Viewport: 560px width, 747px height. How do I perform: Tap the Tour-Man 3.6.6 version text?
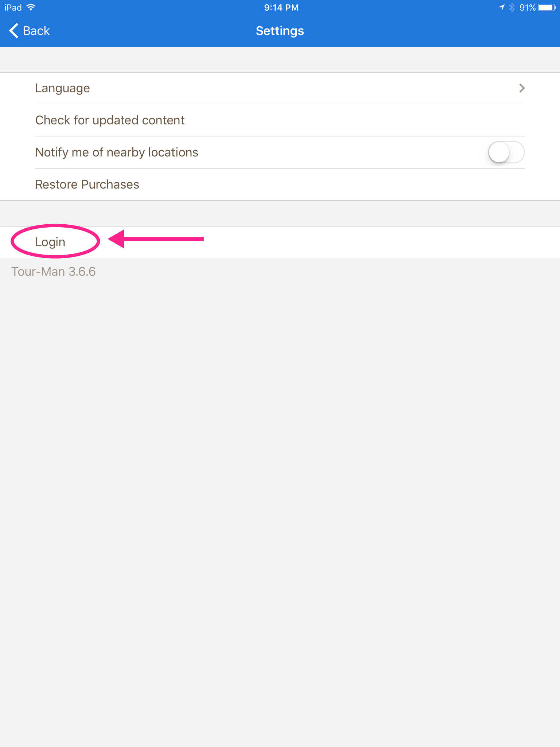click(54, 271)
